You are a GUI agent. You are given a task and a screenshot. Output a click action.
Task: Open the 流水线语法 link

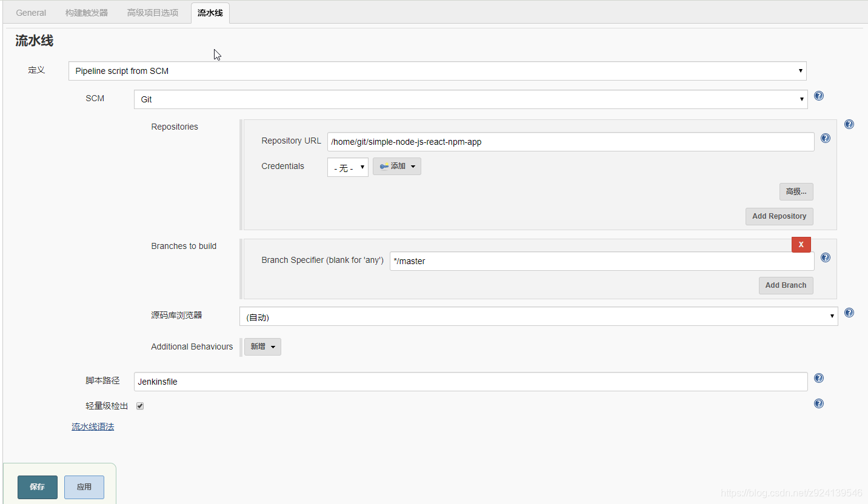[x=93, y=426]
